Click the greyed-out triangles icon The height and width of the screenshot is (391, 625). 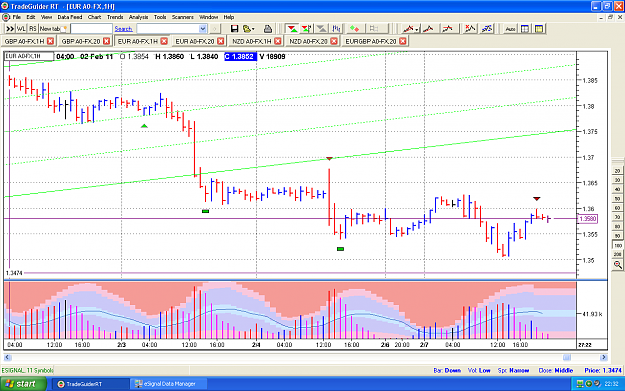(321, 29)
